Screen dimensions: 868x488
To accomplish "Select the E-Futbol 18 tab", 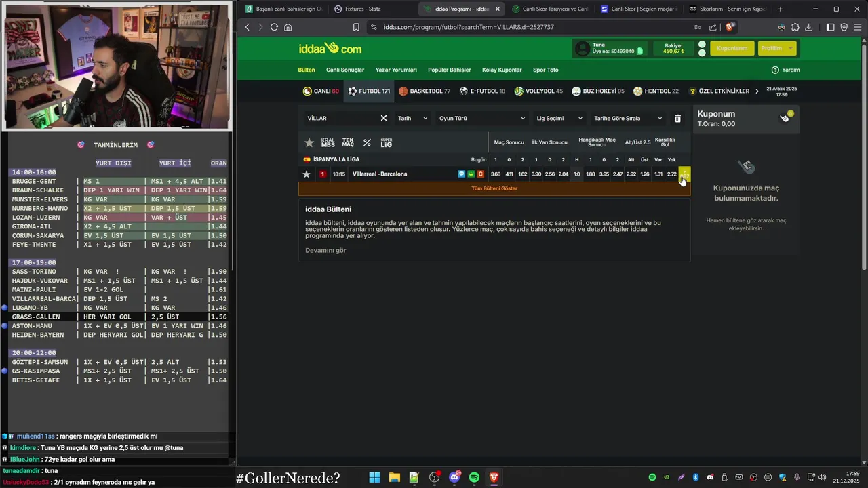I will pos(482,91).
